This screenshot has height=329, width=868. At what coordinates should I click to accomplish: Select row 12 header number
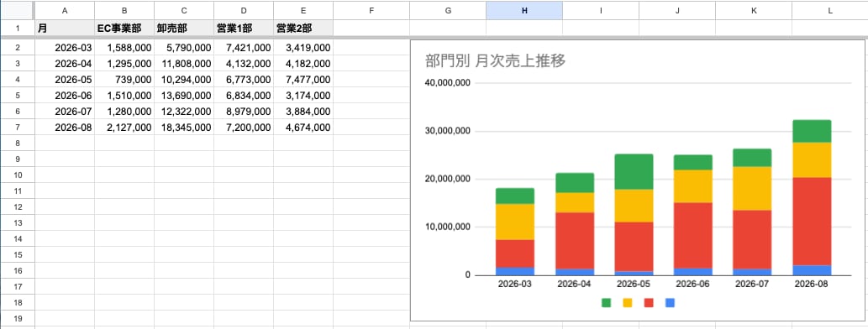click(17, 207)
